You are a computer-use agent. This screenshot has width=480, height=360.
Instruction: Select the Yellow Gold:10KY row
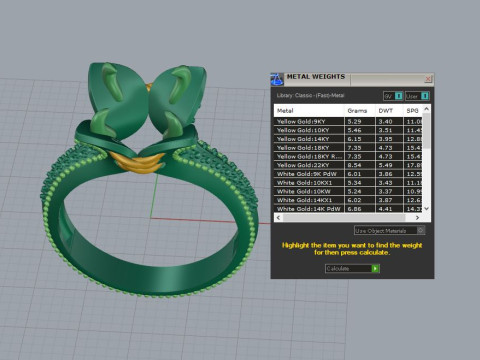348,130
